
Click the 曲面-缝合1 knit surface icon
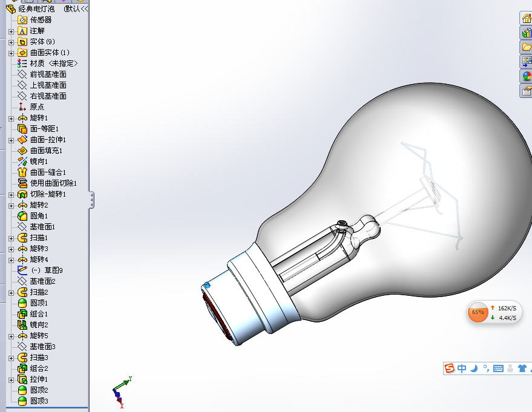pos(22,172)
